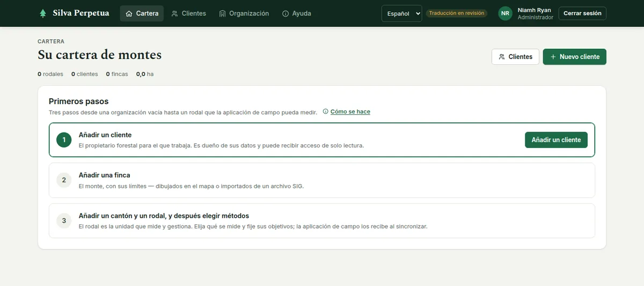Image resolution: width=644 pixels, height=286 pixels.
Task: Select the Añadir una finca step heading
Action: pos(104,175)
